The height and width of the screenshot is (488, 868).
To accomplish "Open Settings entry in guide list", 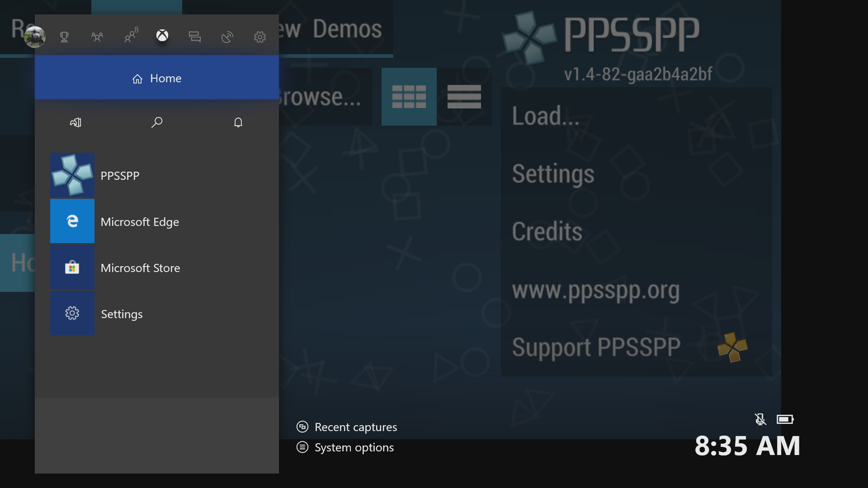I will tap(121, 314).
